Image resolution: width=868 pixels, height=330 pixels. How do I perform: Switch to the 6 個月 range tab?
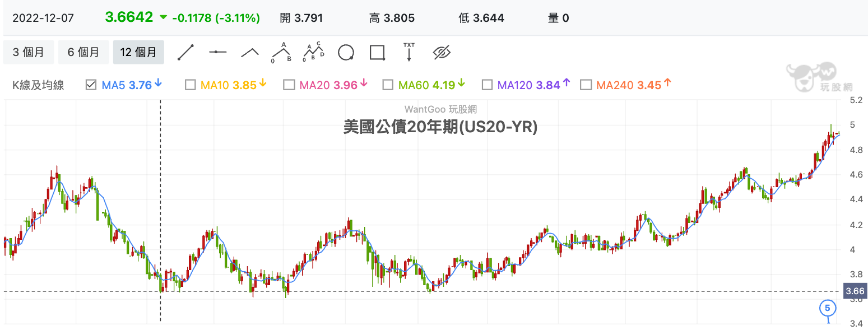(83, 53)
